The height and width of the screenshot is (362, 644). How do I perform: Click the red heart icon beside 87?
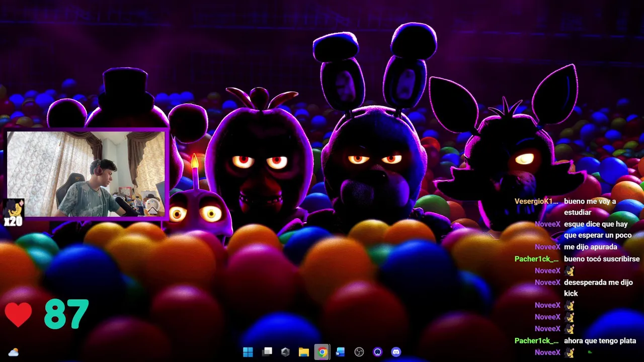(x=18, y=315)
